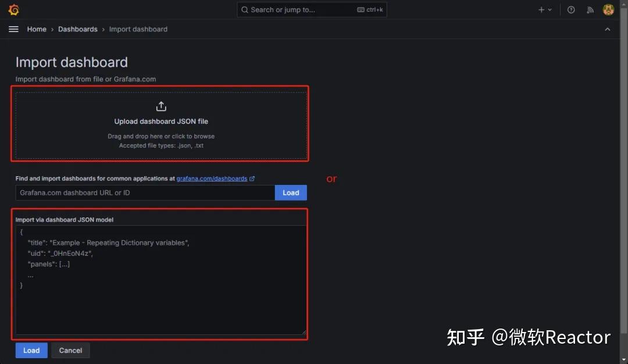Click the news feed icon
The image size is (628, 364).
click(x=590, y=9)
